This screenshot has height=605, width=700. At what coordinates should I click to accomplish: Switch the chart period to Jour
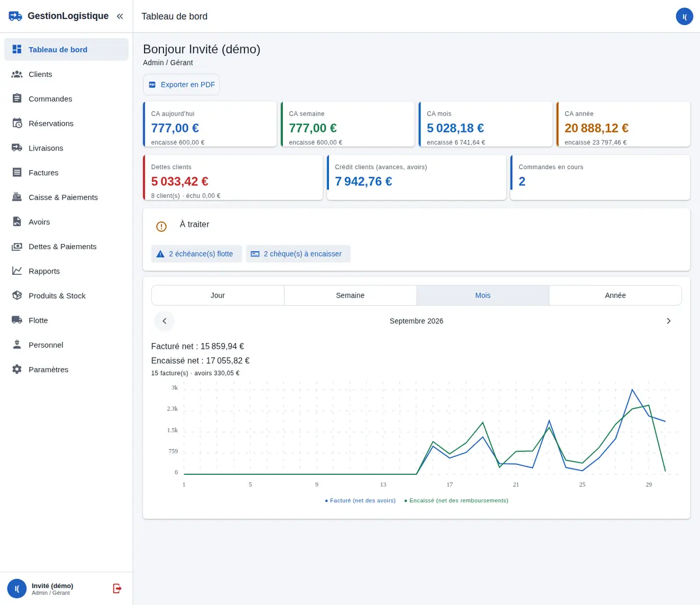(x=218, y=295)
